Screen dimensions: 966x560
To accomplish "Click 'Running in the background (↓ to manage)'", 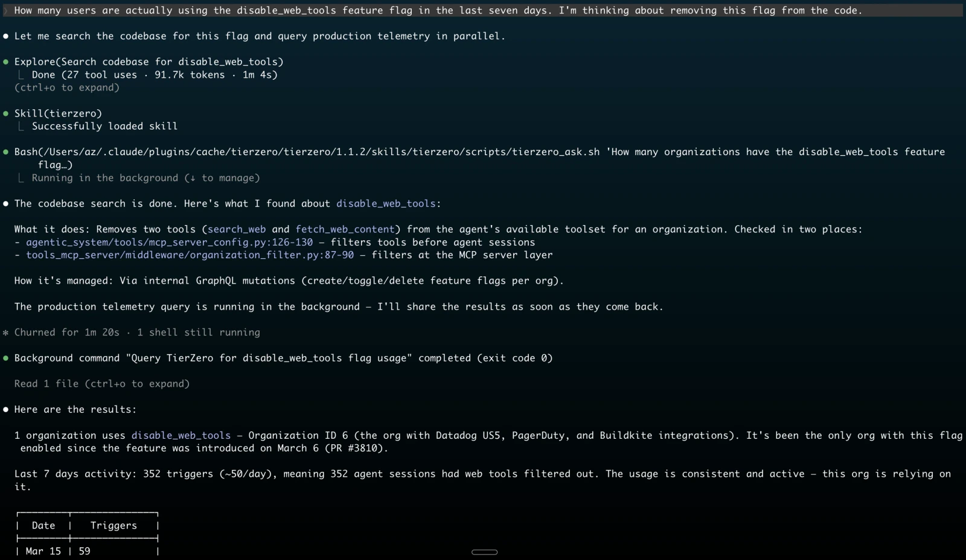I will (x=146, y=178).
